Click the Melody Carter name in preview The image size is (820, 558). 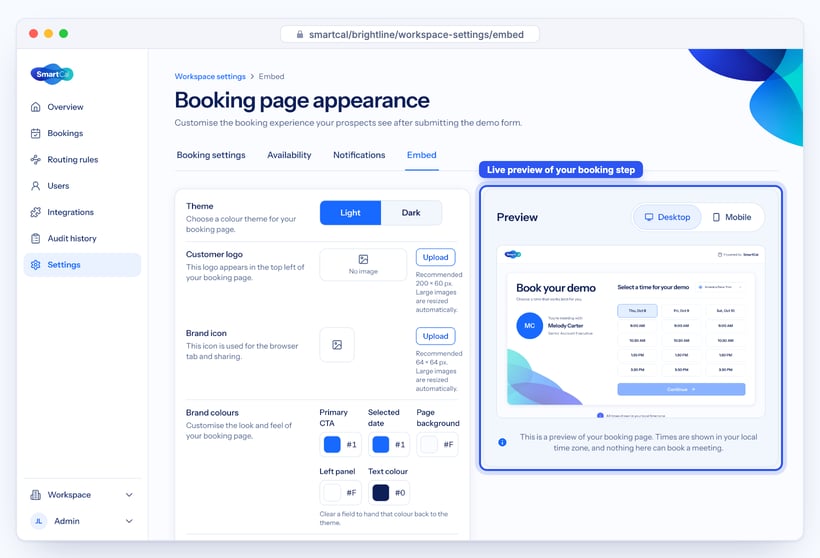[x=565, y=326]
